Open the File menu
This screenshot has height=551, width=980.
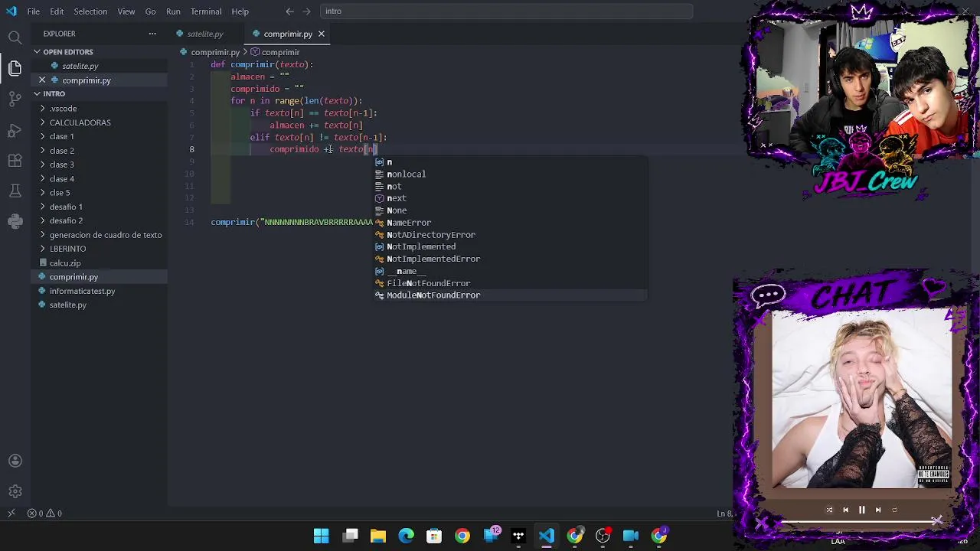click(34, 11)
